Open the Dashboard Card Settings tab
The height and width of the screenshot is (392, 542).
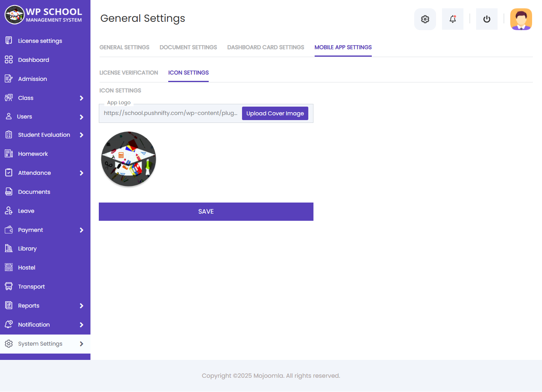[x=265, y=47]
